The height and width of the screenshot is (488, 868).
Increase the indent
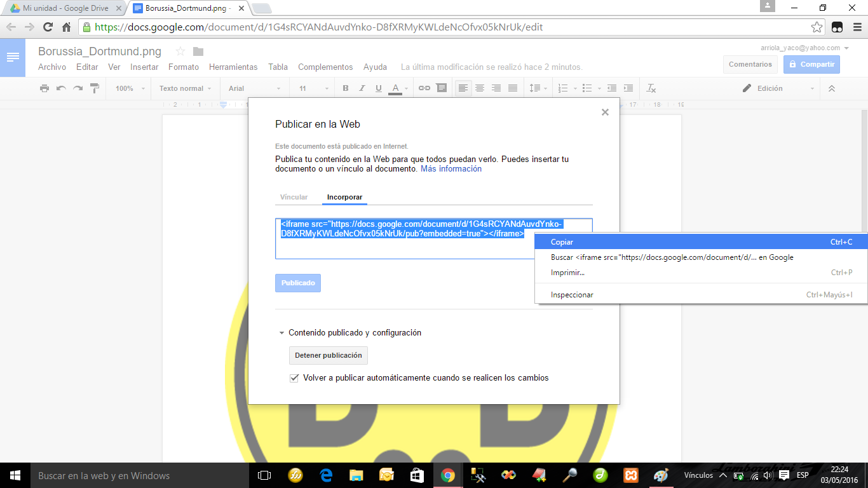click(628, 88)
